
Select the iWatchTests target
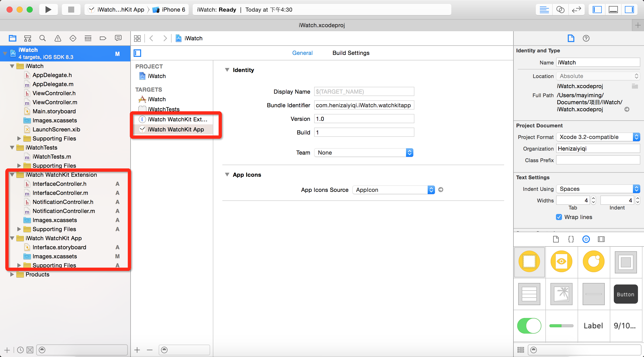(x=164, y=109)
